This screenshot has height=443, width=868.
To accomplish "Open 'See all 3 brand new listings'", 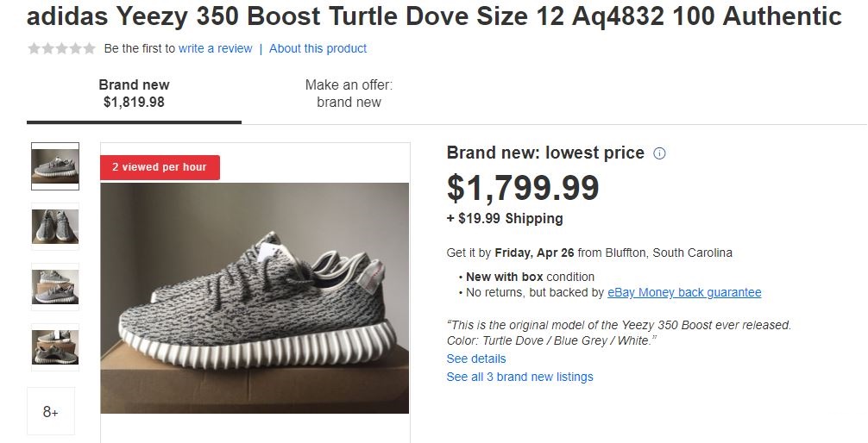I will pos(519,377).
